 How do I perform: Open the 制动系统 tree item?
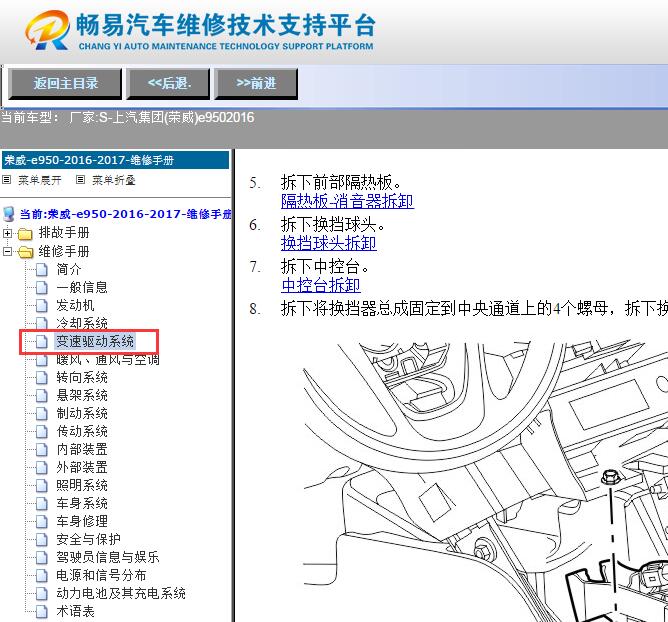click(82, 413)
